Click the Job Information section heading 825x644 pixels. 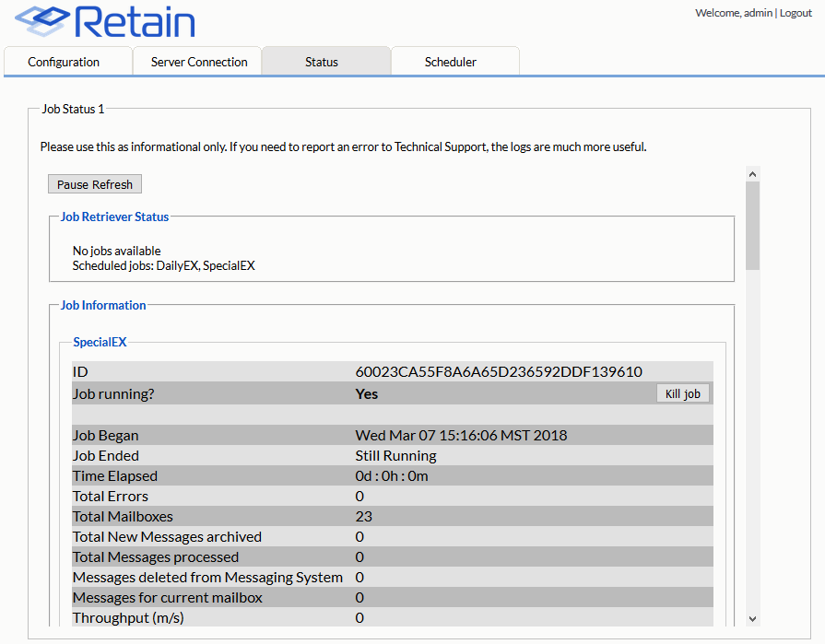[103, 306]
